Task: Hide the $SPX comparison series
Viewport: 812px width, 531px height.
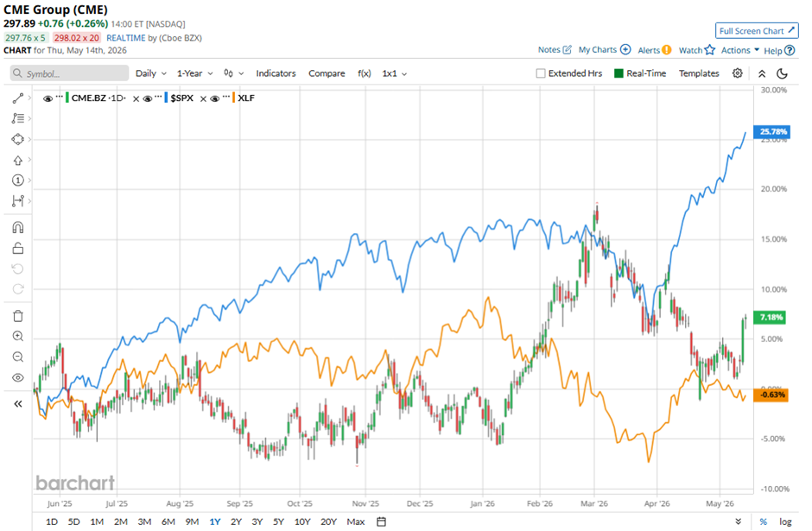Action: (148, 98)
